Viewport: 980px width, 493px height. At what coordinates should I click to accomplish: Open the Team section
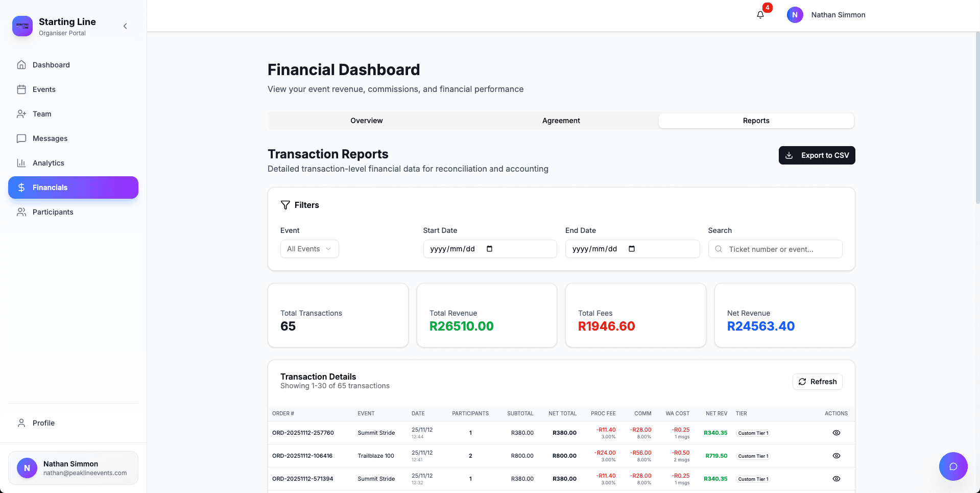(x=41, y=113)
